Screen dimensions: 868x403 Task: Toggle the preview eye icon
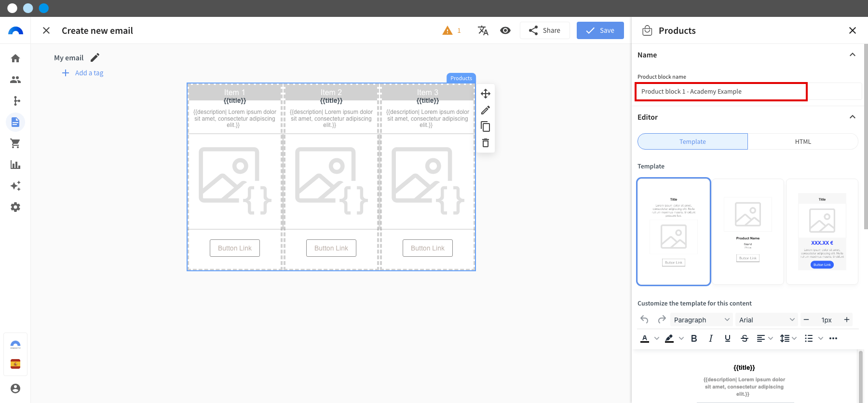505,30
